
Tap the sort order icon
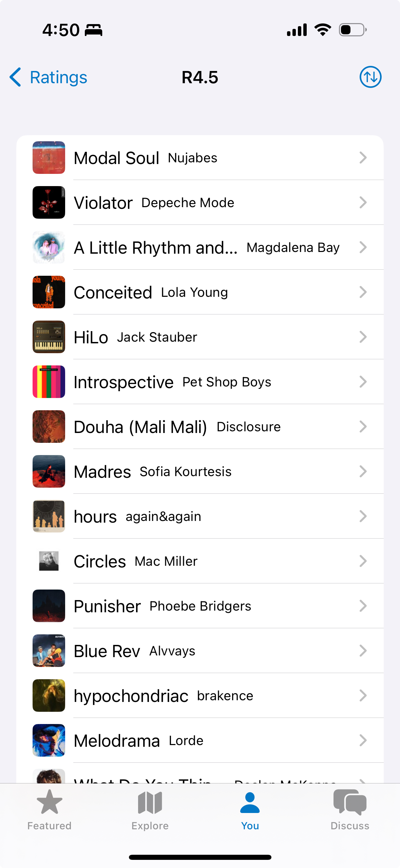tap(370, 77)
